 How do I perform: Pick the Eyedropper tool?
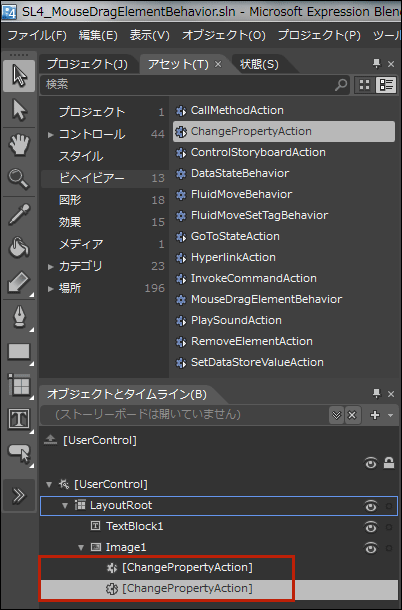pos(19,214)
